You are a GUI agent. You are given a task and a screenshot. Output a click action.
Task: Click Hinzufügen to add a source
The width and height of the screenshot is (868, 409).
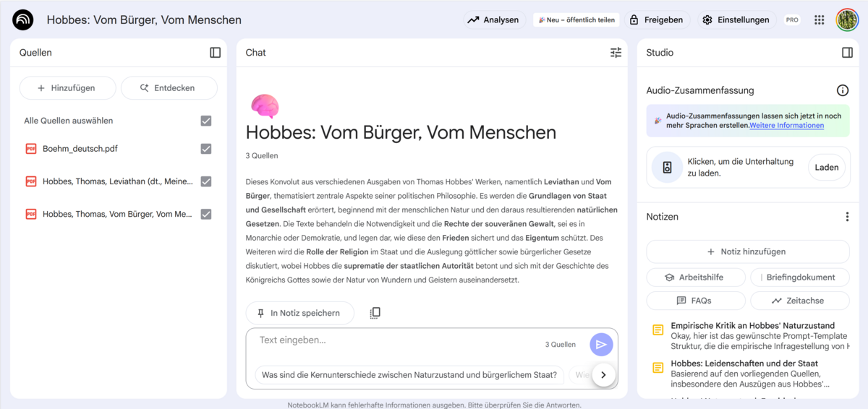point(67,88)
